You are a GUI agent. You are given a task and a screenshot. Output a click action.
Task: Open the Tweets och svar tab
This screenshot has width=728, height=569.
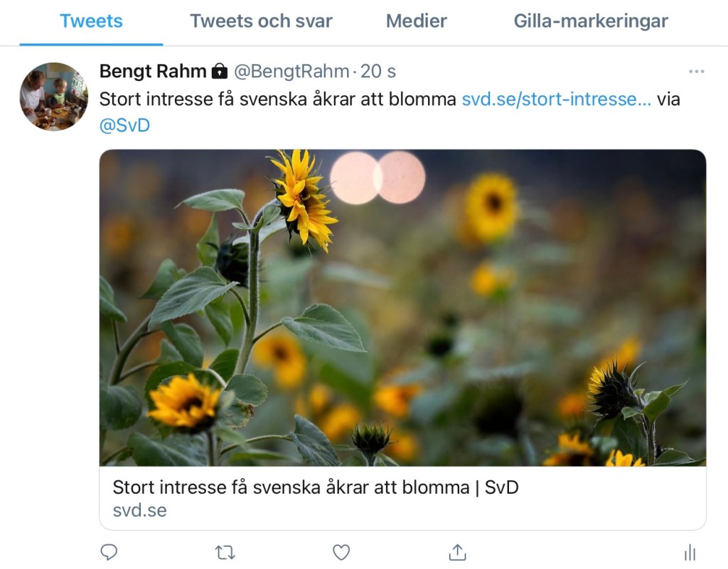pyautogui.click(x=261, y=21)
